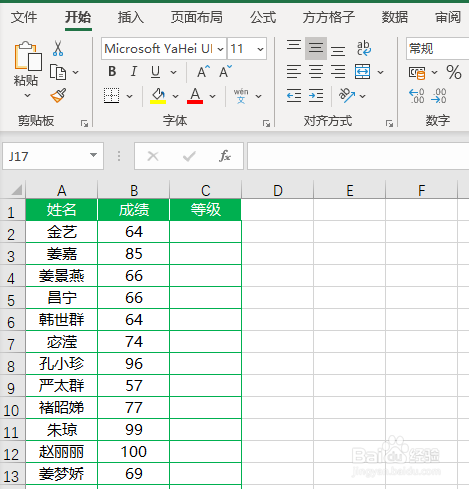Open the 文件 menu tab
The height and width of the screenshot is (489, 469).
click(24, 17)
